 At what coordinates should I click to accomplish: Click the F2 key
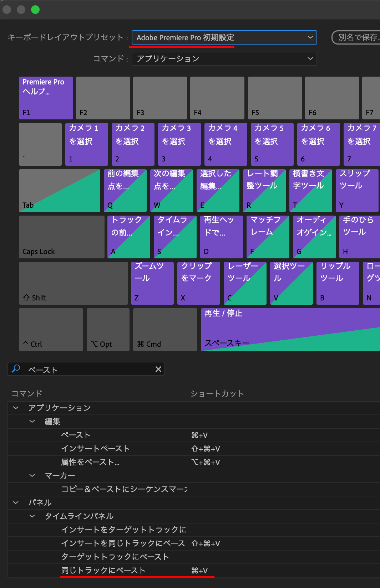[x=103, y=98]
